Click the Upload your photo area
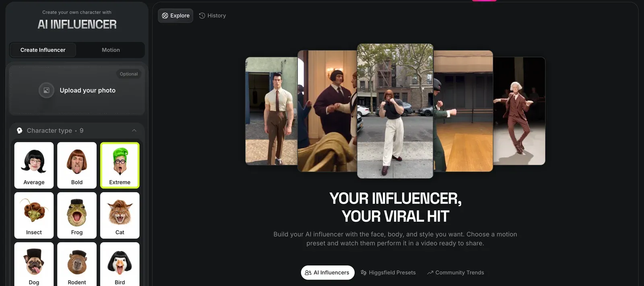This screenshot has width=644, height=286. (77, 91)
